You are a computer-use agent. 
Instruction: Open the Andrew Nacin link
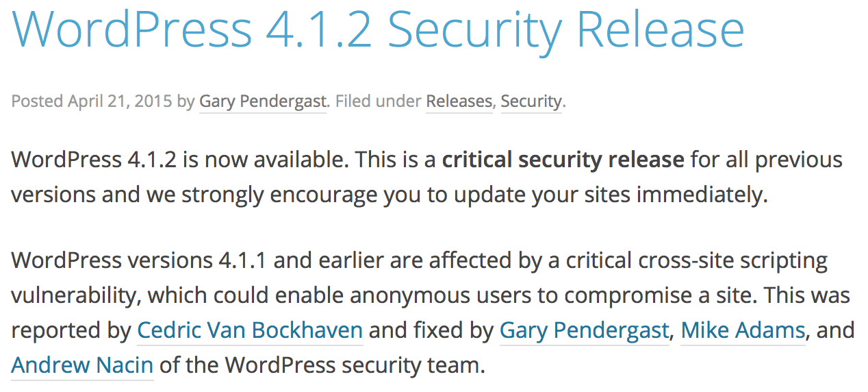[82, 365]
